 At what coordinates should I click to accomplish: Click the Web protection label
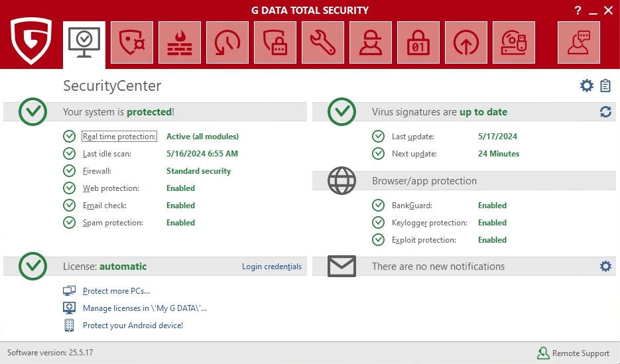click(x=111, y=188)
